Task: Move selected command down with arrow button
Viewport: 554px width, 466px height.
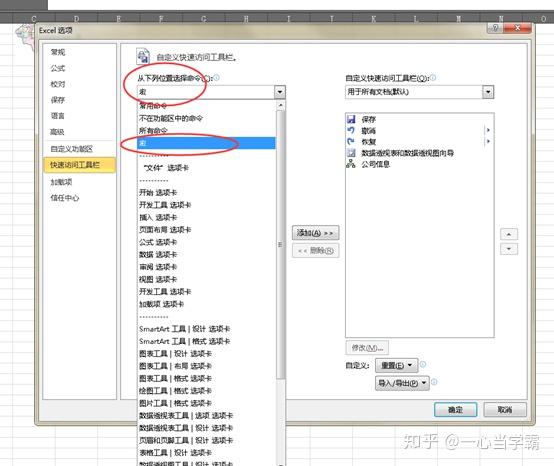Action: click(x=509, y=249)
